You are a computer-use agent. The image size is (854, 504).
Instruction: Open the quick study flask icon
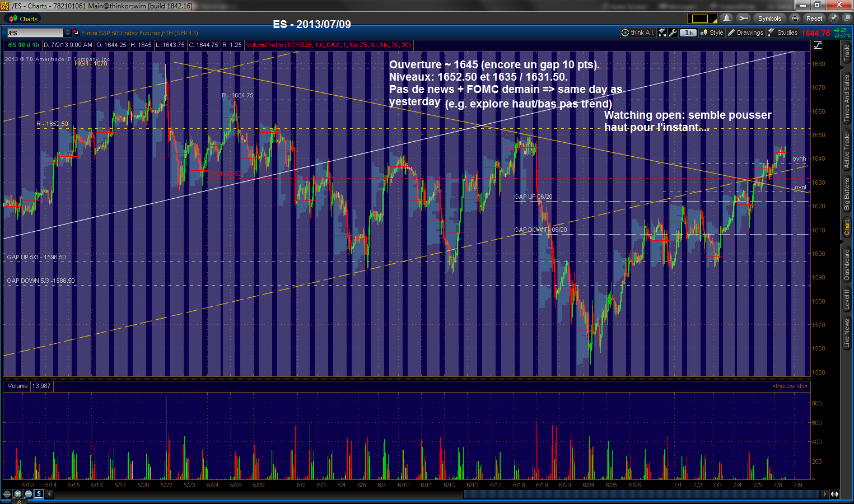coord(662,33)
